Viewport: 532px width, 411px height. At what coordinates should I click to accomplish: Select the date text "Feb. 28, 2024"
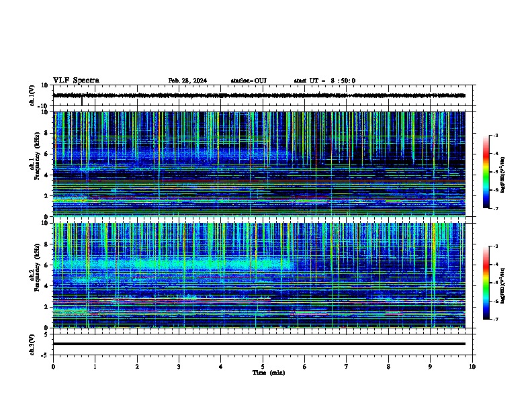pos(187,81)
